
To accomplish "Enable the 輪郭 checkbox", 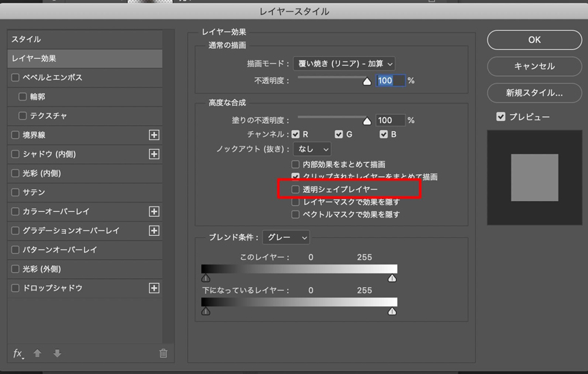I will 23,97.
